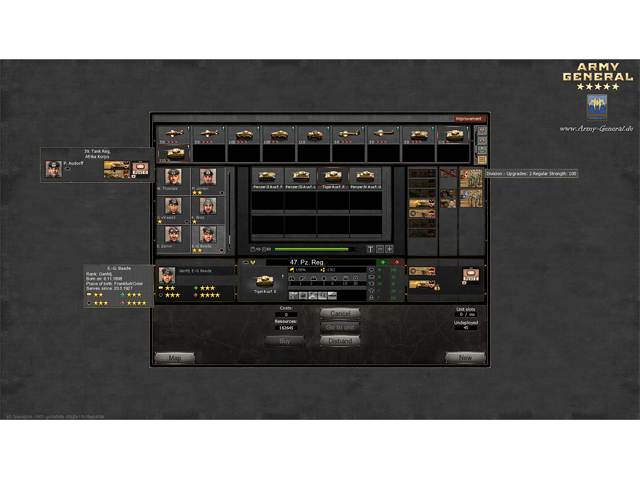This screenshot has height=480, width=640.
Task: Click the tank image with badge in the lower right panel
Action: click(423, 285)
